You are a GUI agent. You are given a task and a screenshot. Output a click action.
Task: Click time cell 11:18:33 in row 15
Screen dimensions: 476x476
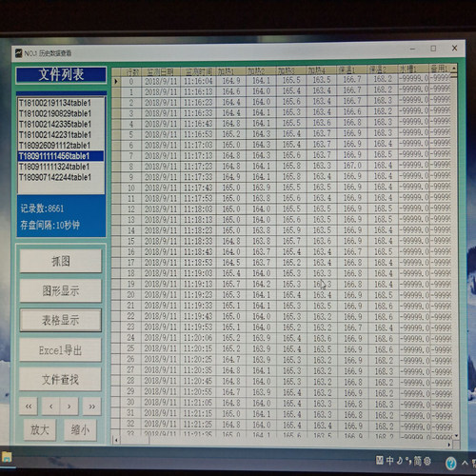click(x=198, y=241)
